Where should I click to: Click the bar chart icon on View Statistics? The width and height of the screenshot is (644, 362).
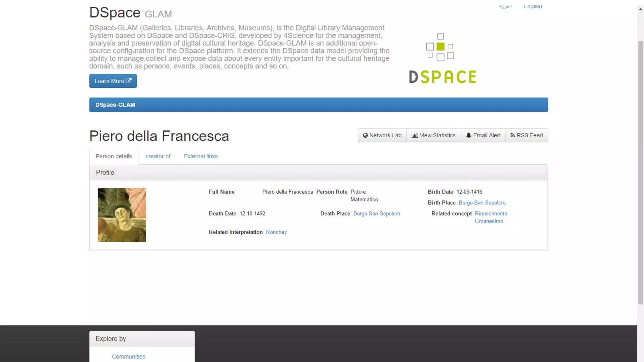tap(414, 135)
